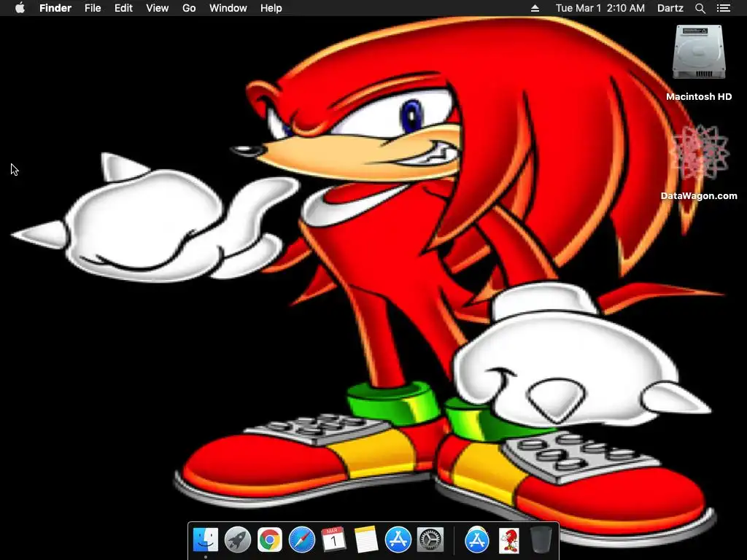The width and height of the screenshot is (747, 560).
Task: Click the eject icon in menu bar
Action: point(535,8)
